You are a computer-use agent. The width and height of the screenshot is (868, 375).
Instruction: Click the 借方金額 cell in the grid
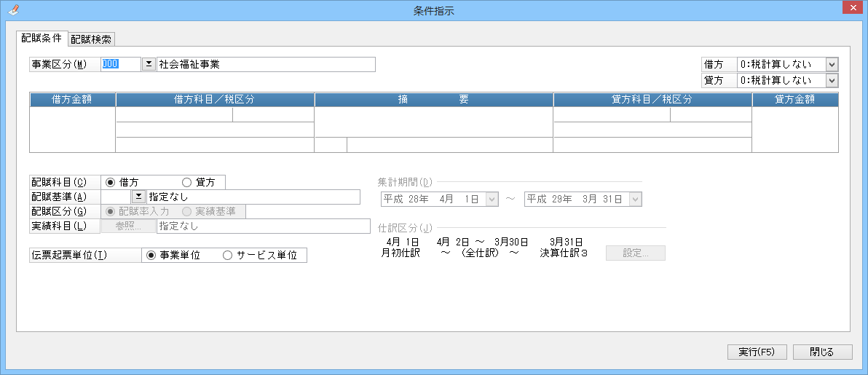tap(73, 130)
